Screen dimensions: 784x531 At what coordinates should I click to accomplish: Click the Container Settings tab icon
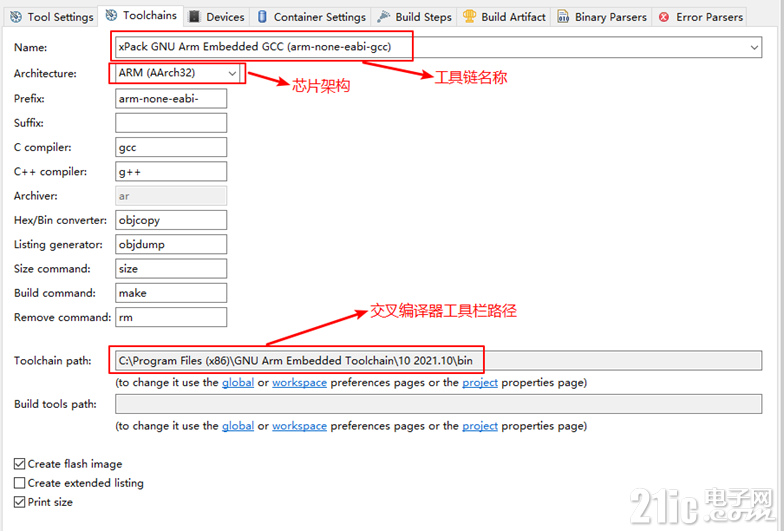click(262, 17)
